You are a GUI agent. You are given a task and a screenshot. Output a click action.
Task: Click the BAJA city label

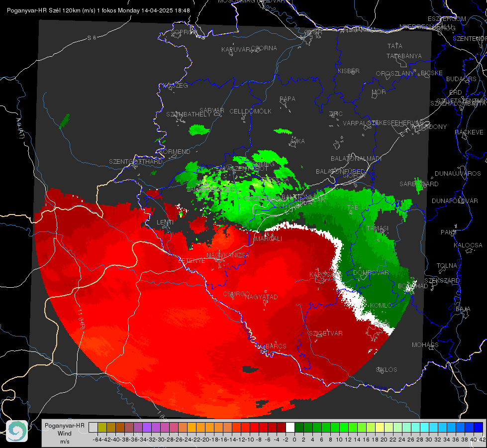463,309
